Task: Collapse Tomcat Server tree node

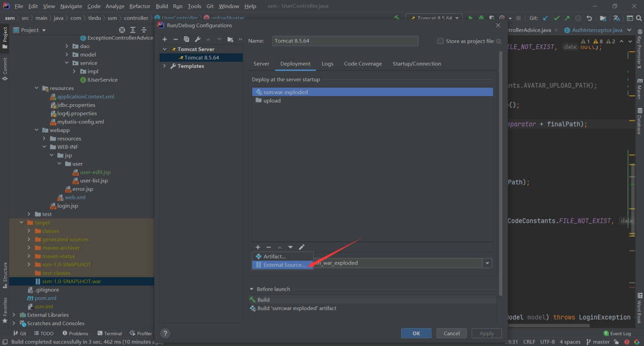Action: pos(164,49)
